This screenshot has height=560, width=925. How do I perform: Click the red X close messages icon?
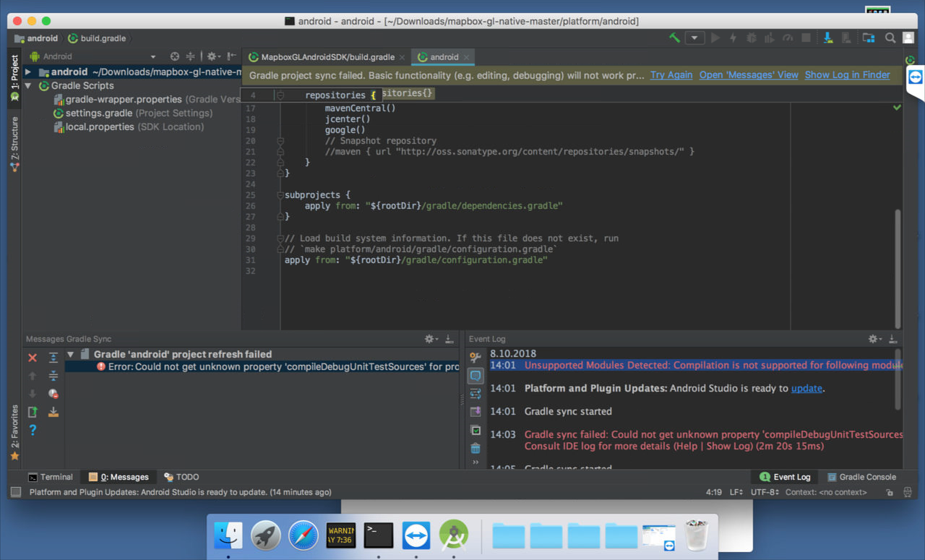33,358
